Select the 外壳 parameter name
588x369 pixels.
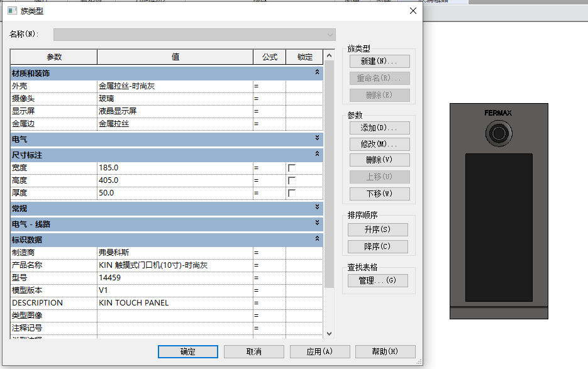(54, 86)
